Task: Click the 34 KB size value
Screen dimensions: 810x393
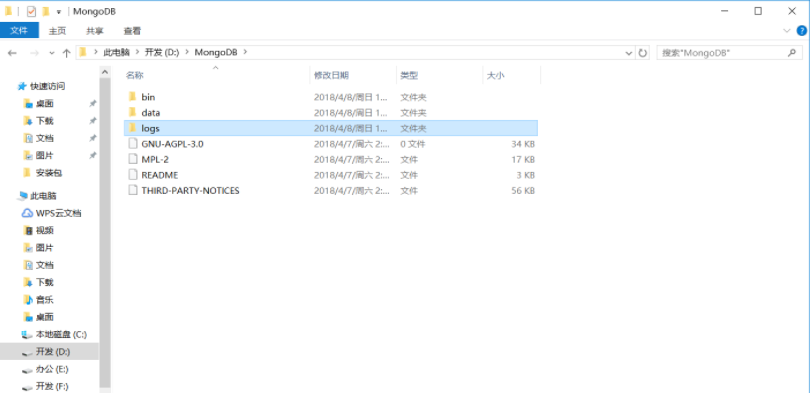Action: click(523, 144)
